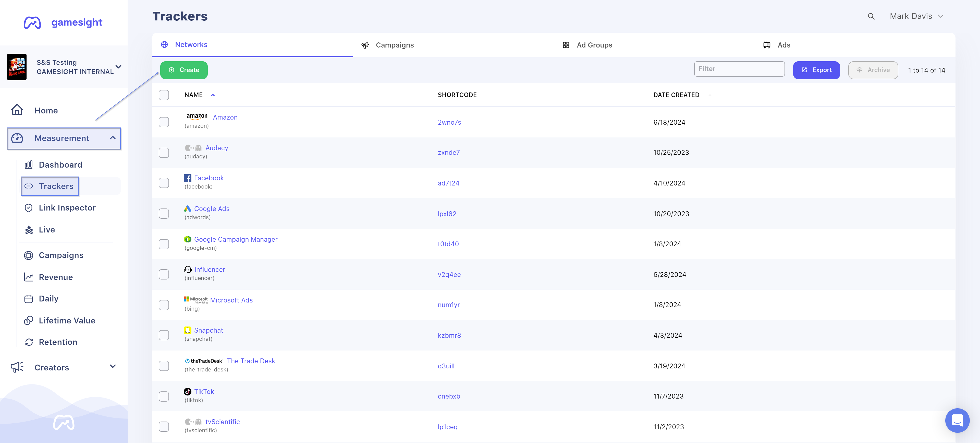This screenshot has height=443, width=980.
Task: Click the Snapchat ghost icon
Action: tap(188, 330)
